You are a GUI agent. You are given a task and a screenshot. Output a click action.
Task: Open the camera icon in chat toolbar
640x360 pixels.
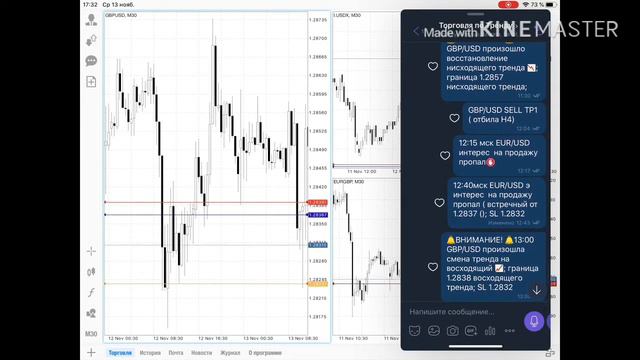pos(452,331)
